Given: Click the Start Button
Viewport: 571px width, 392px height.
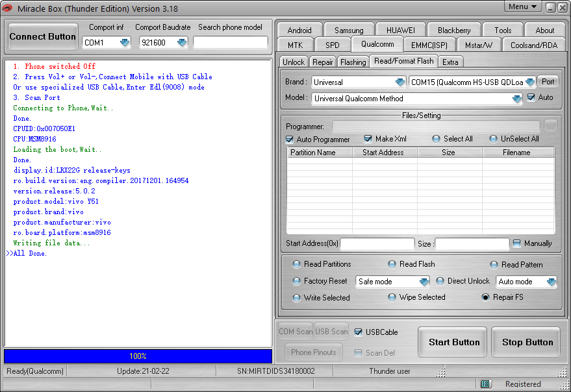Looking at the screenshot, I should click(x=453, y=342).
